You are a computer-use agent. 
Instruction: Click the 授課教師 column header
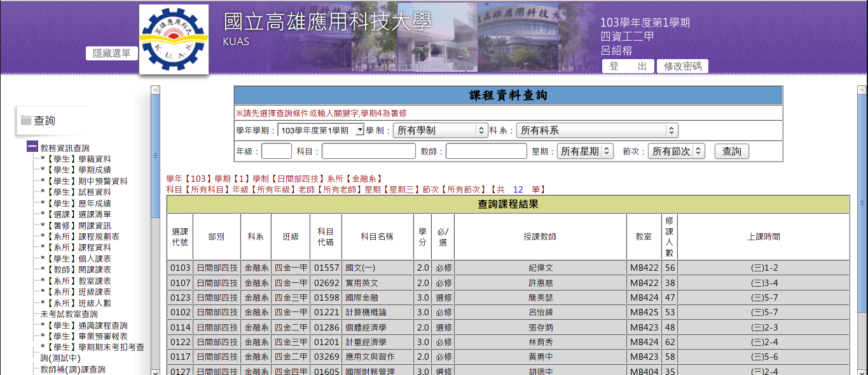click(x=541, y=236)
